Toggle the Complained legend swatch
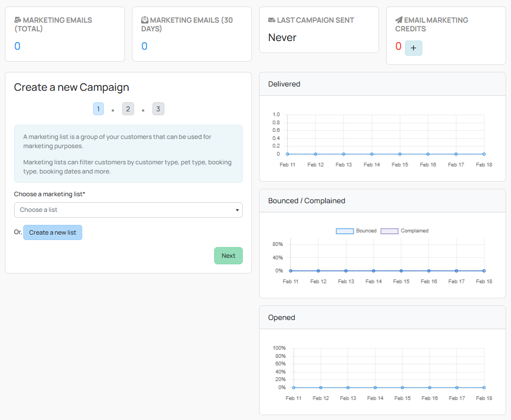The width and height of the screenshot is (511, 420). (x=389, y=231)
